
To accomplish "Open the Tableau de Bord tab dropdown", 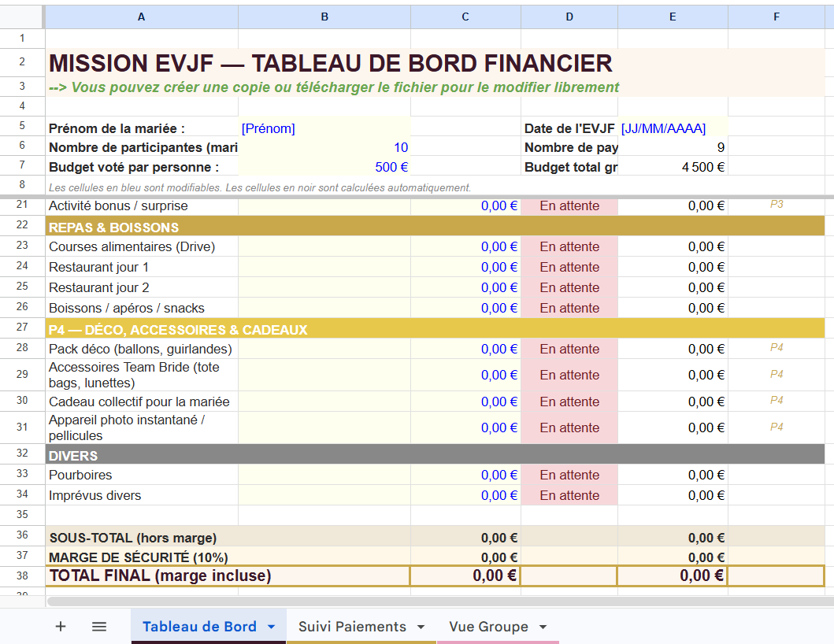I will (x=269, y=626).
